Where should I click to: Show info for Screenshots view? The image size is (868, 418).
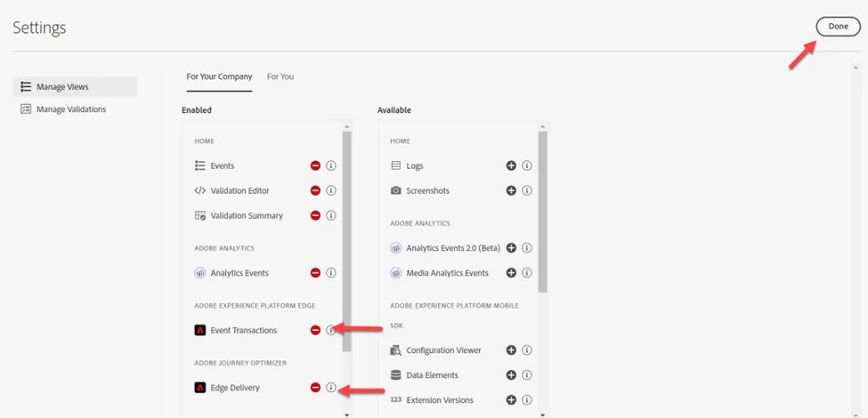527,190
